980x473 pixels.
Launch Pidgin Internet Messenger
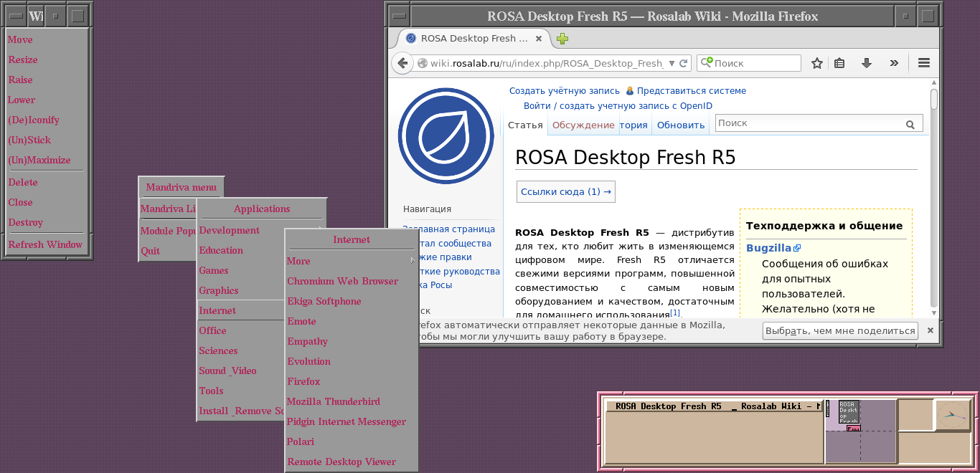tap(352, 422)
